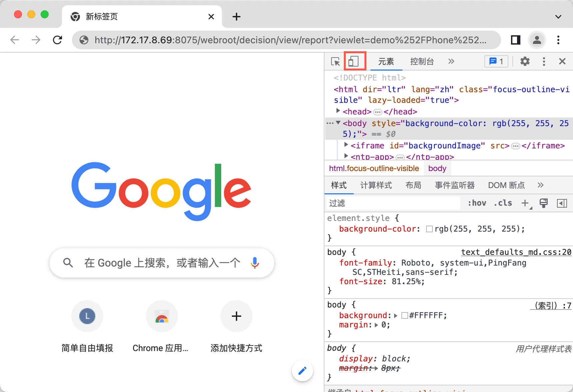Screen dimensions: 573x392
Task: Toggle the .cls classes button
Action: tap(503, 203)
